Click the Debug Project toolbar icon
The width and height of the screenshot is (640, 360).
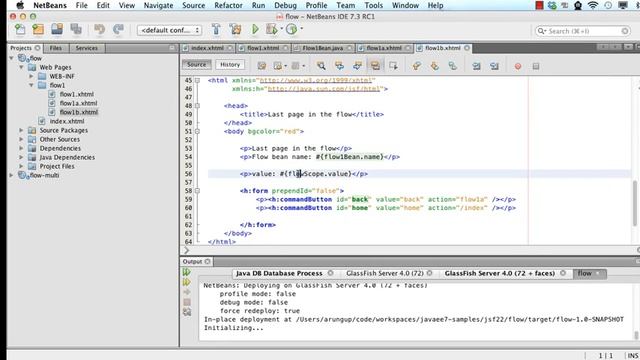271,29
